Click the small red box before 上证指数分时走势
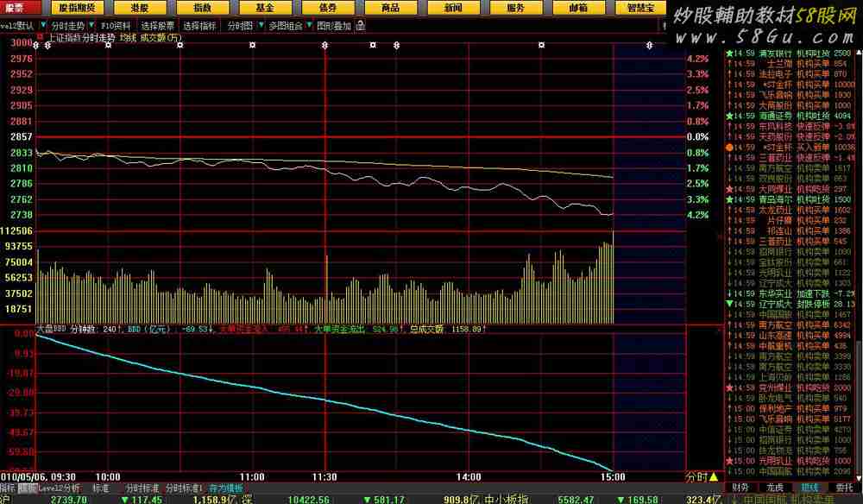The width and height of the screenshot is (863, 504). (39, 37)
